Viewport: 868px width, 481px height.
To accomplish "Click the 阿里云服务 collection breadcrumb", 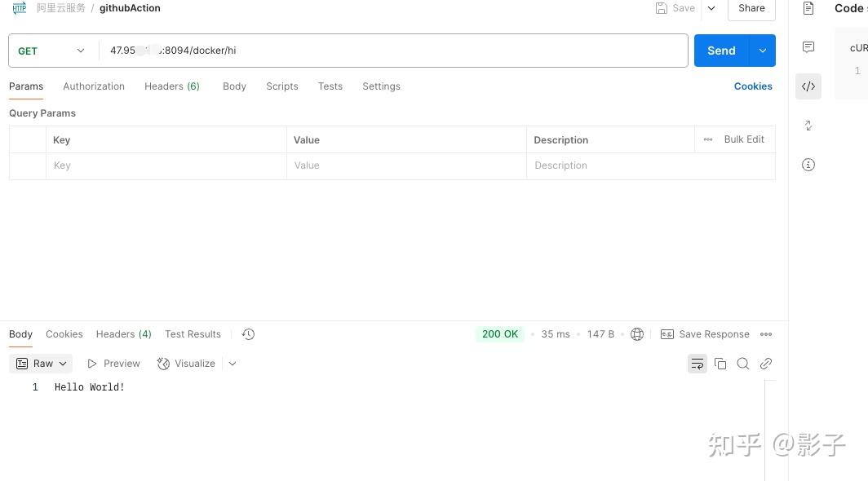I will click(x=61, y=8).
